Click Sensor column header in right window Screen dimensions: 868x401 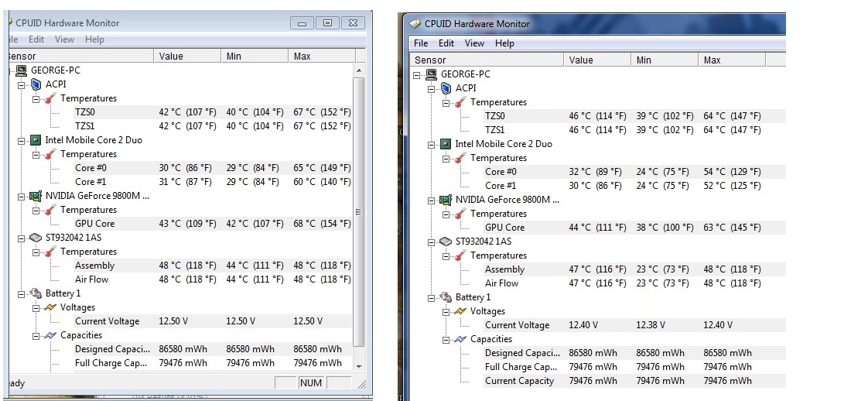coord(487,60)
